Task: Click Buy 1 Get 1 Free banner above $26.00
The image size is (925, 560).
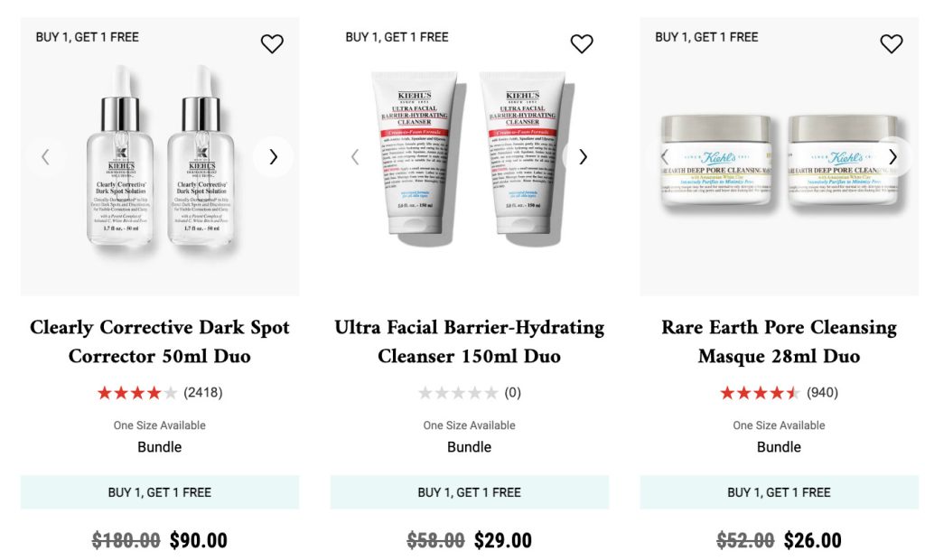Action: (780, 492)
